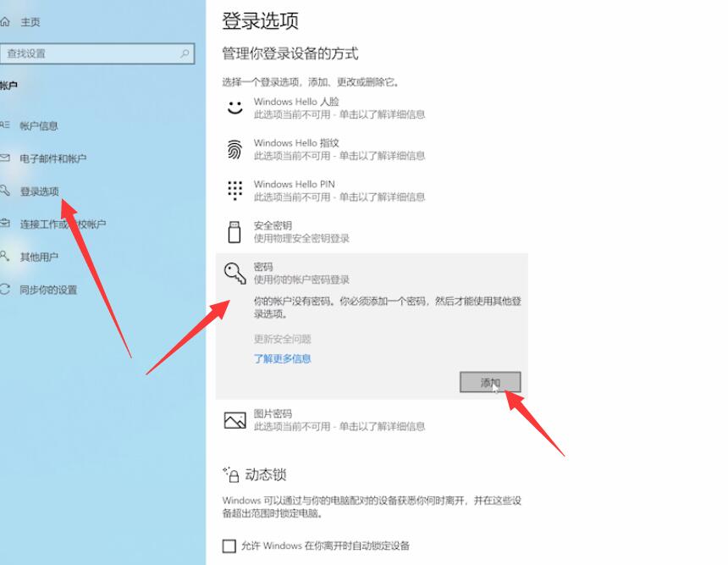Click the briefcase icon in sidebar
This screenshot has width=728, height=565.
point(4,223)
